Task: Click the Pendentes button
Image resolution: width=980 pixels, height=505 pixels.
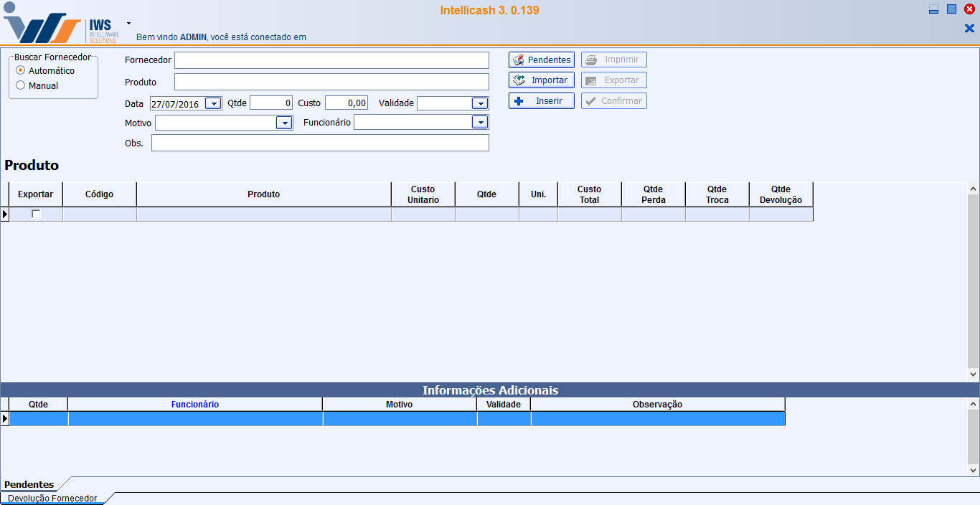Action: (x=542, y=60)
